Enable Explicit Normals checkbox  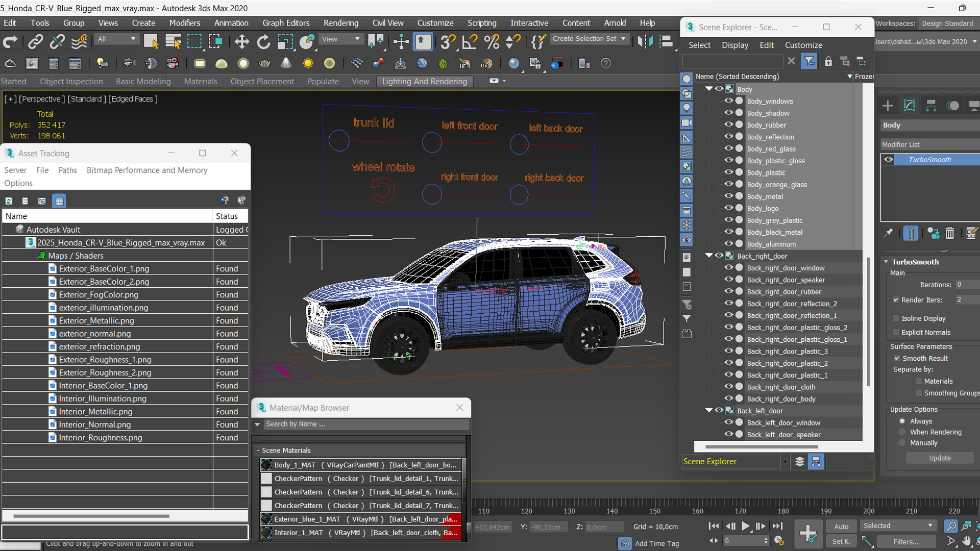click(x=896, y=332)
